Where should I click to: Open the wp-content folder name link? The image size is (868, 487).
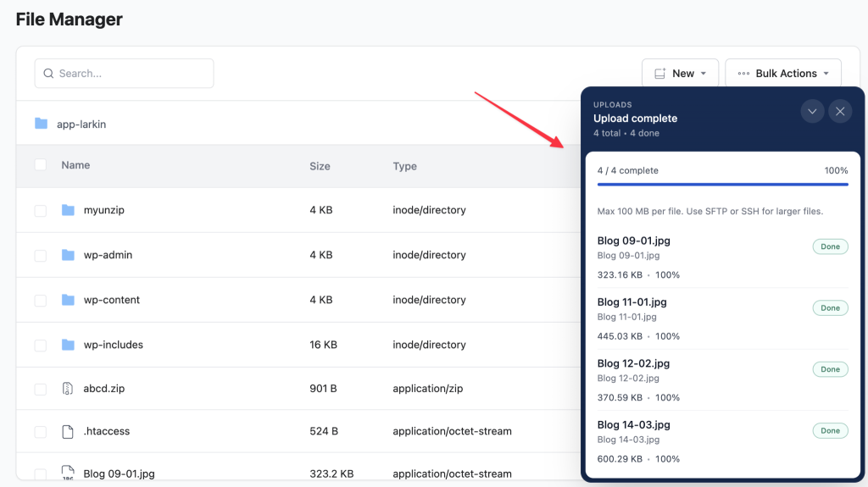pyautogui.click(x=112, y=300)
